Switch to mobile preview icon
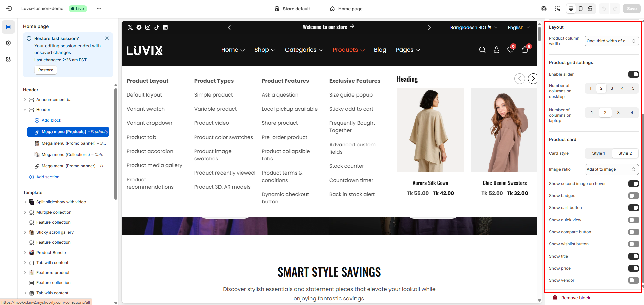Viewport: 644px width, 305px height. click(581, 9)
